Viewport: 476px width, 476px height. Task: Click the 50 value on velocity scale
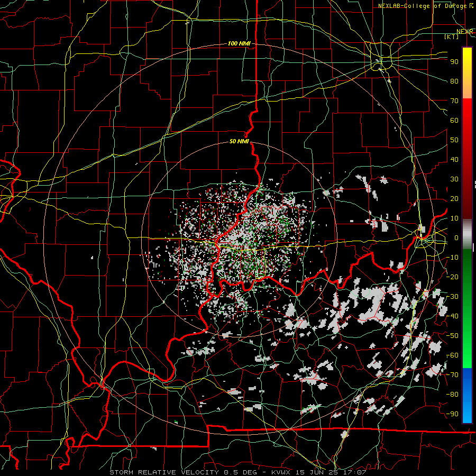pyautogui.click(x=454, y=140)
